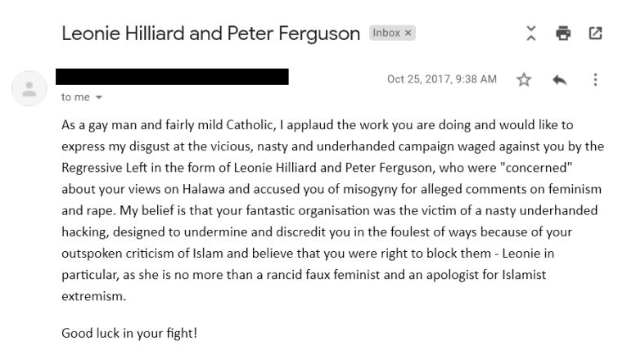Click the Inbox label chip
618x364 pixels.
(x=386, y=34)
